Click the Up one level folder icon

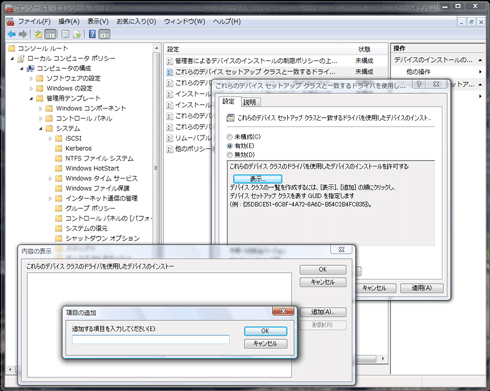(39, 34)
